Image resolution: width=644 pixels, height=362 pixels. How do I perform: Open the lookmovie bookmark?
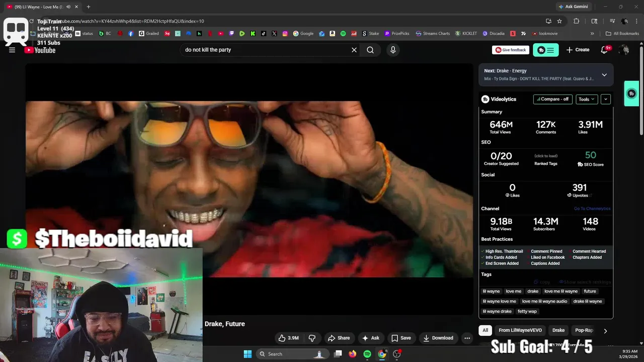[544, 34]
